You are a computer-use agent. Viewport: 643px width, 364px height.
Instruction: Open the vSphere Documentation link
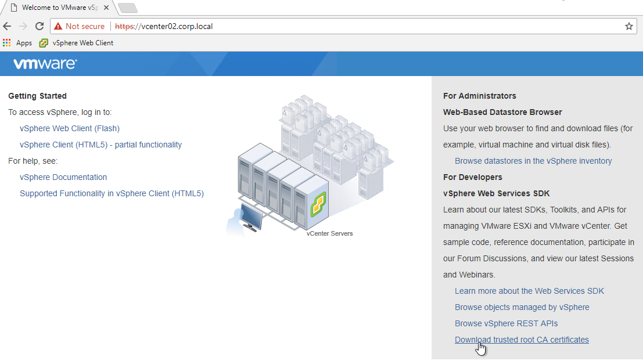[63, 177]
